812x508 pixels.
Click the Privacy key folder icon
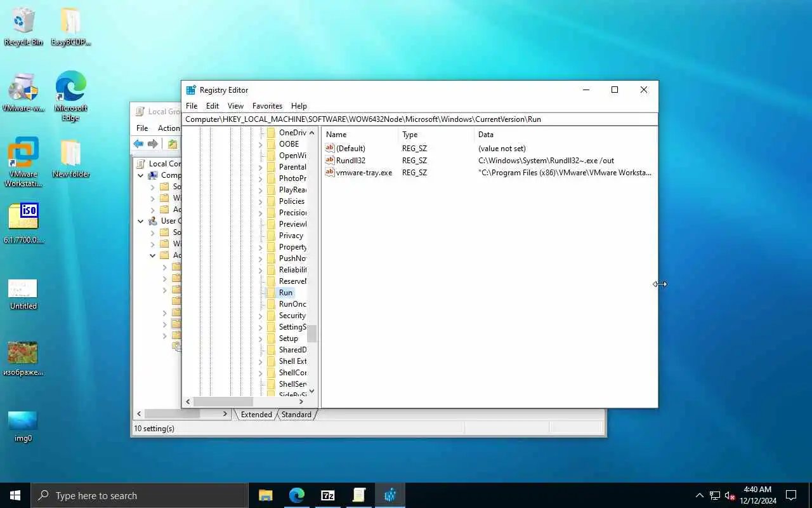coord(271,236)
